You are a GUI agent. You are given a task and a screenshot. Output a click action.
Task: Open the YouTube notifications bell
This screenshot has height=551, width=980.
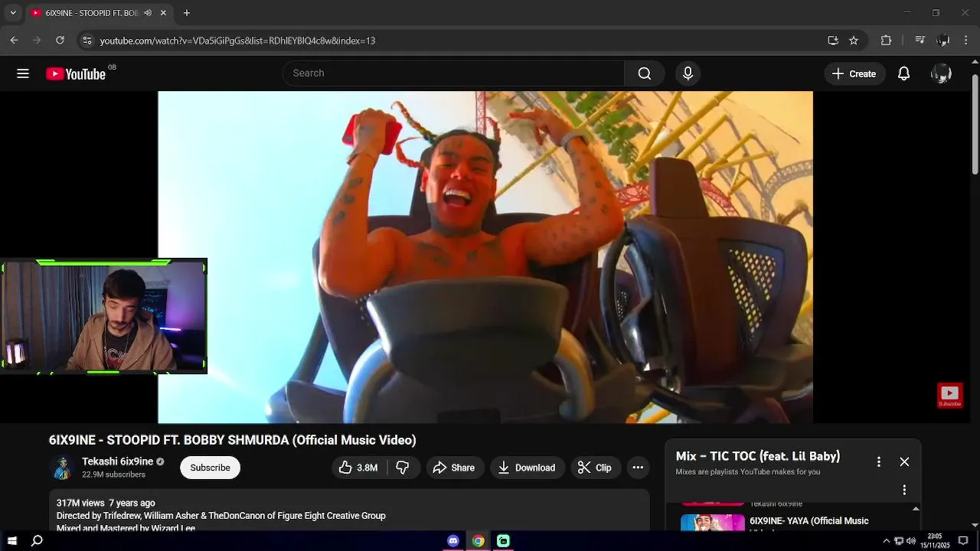click(x=903, y=73)
